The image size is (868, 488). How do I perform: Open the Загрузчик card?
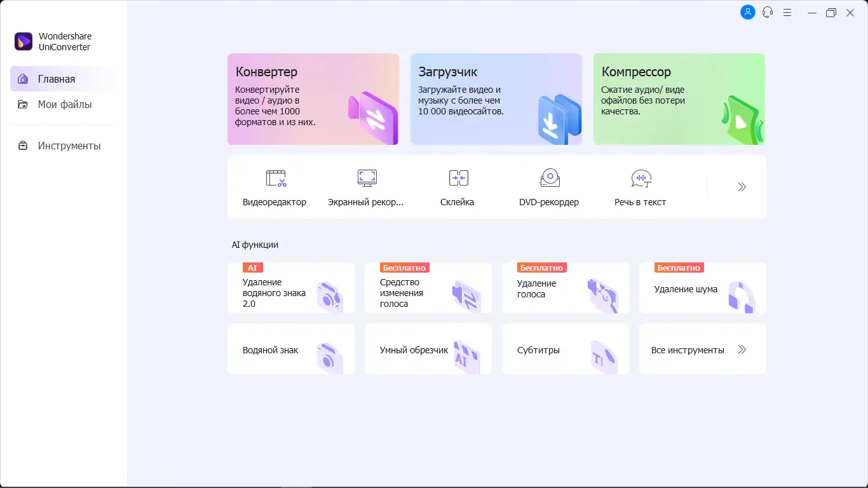point(496,99)
